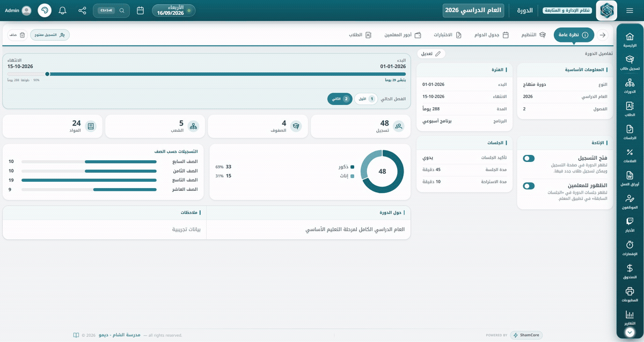Viewport: 644px width, 342px height.
Task: Switch to جدول الدوام schedule tab
Action: click(x=492, y=35)
